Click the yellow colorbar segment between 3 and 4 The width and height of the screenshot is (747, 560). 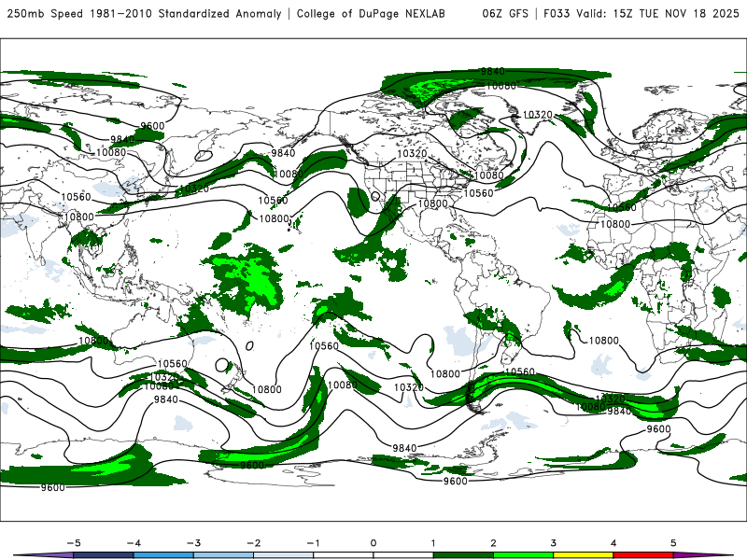(583, 555)
